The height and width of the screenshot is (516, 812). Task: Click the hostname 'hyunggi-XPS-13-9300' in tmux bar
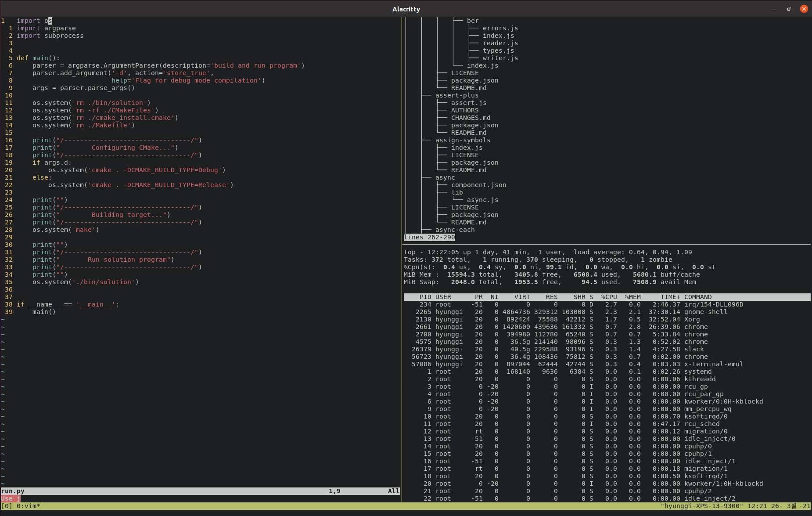click(702, 506)
